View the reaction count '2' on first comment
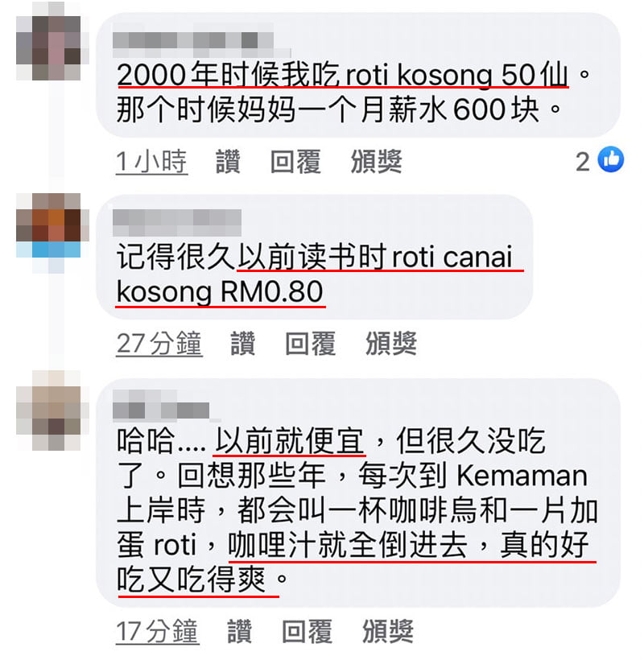644x660 pixels. tap(583, 162)
